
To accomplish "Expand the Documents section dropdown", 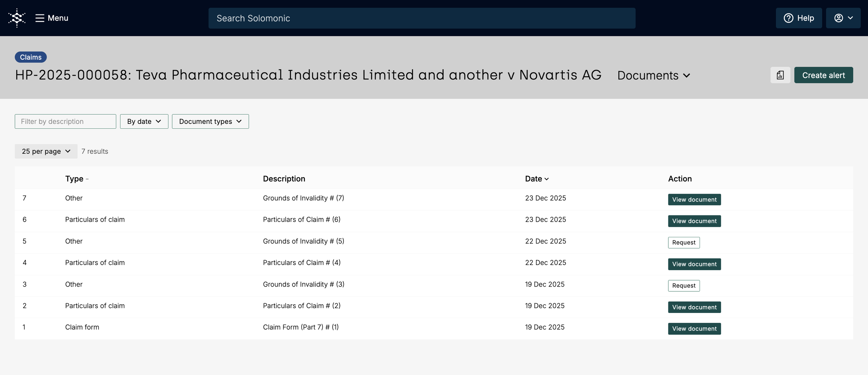I will 653,75.
